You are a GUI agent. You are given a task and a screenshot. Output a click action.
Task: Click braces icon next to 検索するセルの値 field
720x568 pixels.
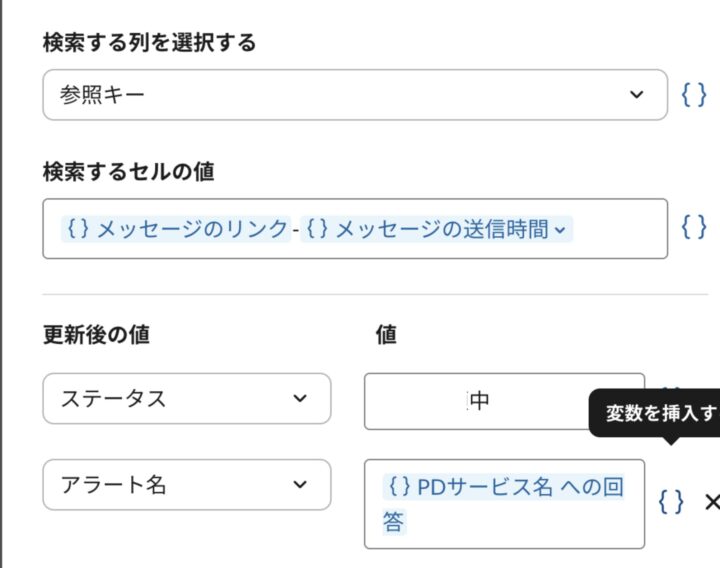coord(694,228)
